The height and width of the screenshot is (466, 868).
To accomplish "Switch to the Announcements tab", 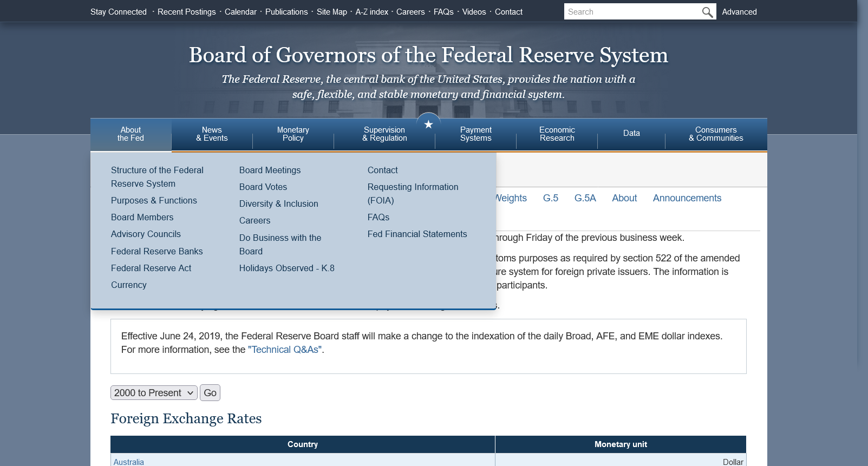I will tap(687, 199).
